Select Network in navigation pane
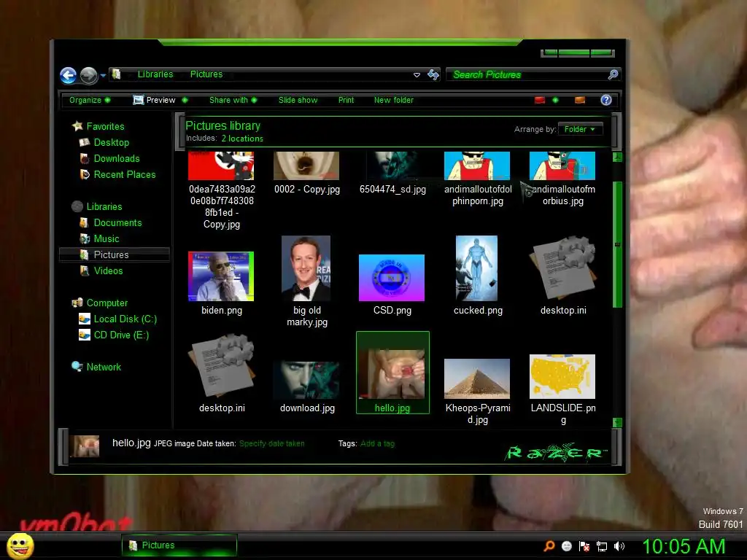 point(104,367)
